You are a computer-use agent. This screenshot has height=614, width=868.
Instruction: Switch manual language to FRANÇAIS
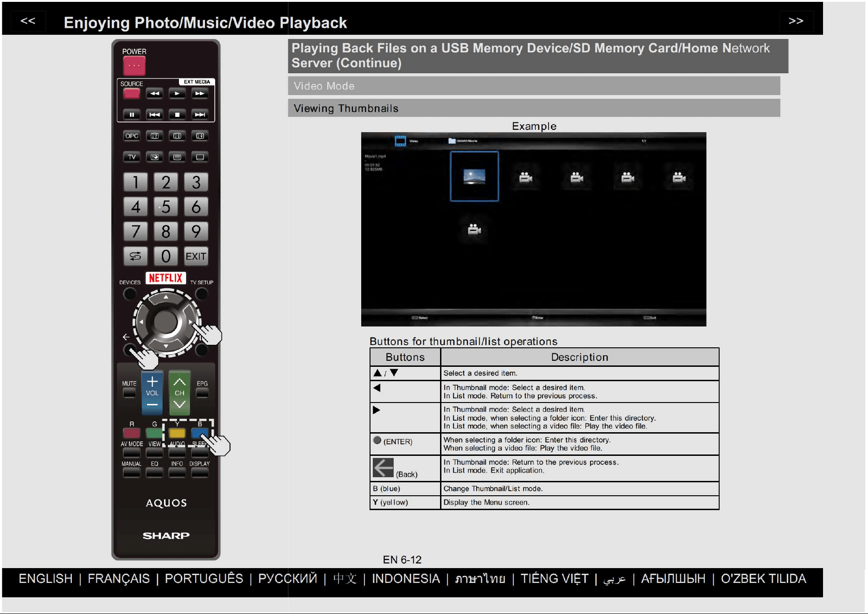(119, 579)
